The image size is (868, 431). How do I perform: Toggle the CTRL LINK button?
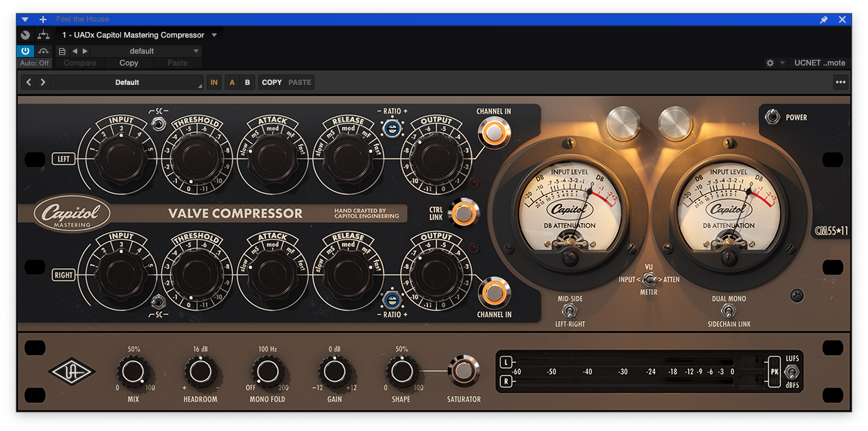[x=463, y=213]
